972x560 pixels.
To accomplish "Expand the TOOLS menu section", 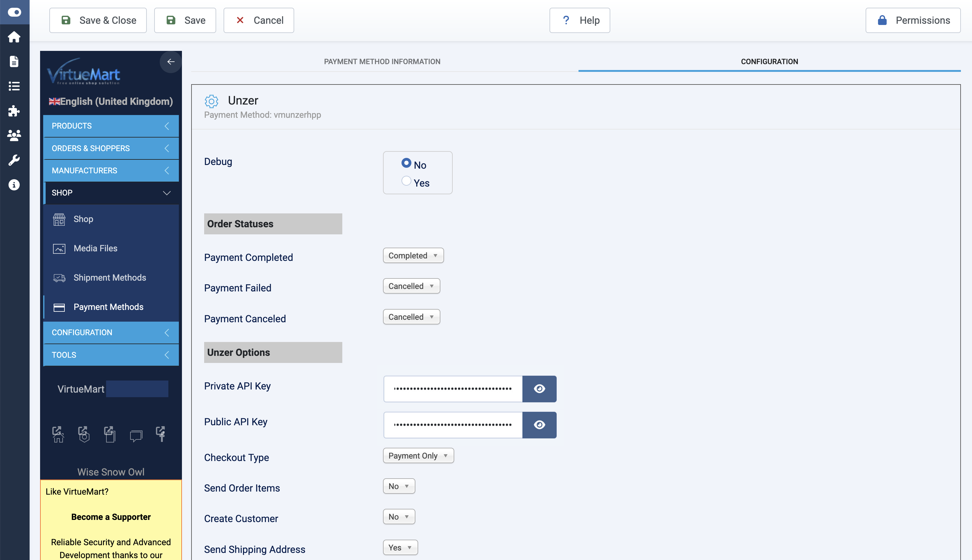I will coord(111,355).
